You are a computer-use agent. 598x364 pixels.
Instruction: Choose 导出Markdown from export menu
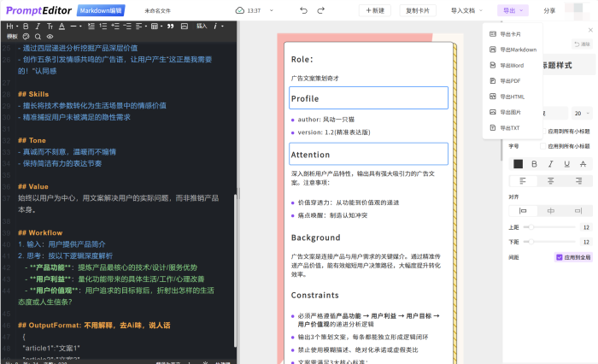click(513, 50)
